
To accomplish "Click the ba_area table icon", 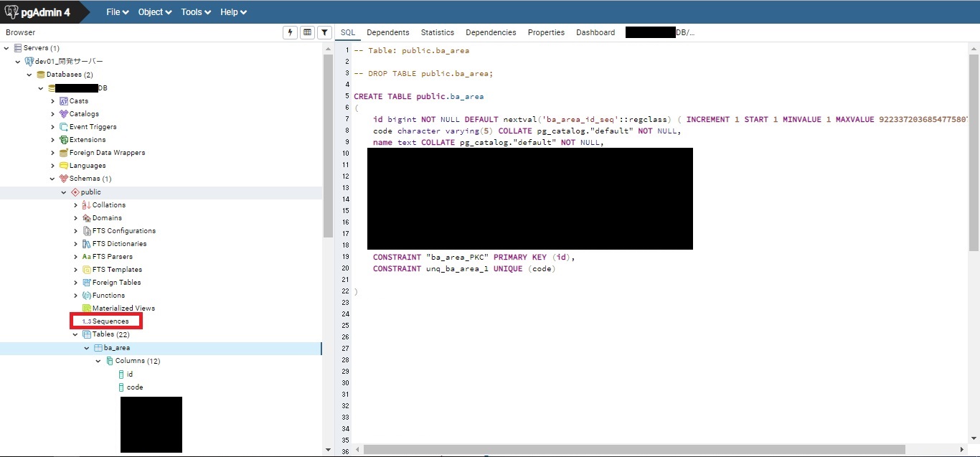I will coord(98,348).
